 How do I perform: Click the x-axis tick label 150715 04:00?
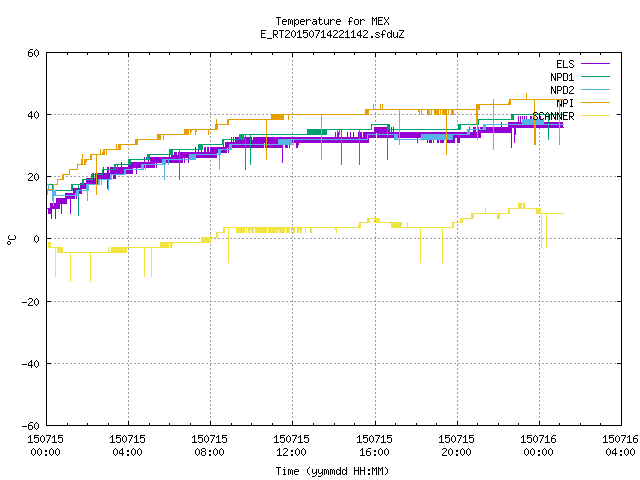127,445
